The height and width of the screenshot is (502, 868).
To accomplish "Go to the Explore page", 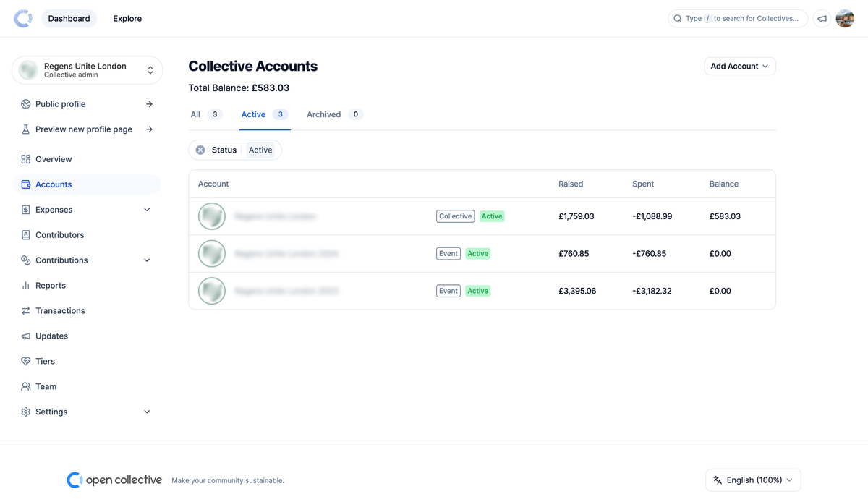I will (x=127, y=19).
